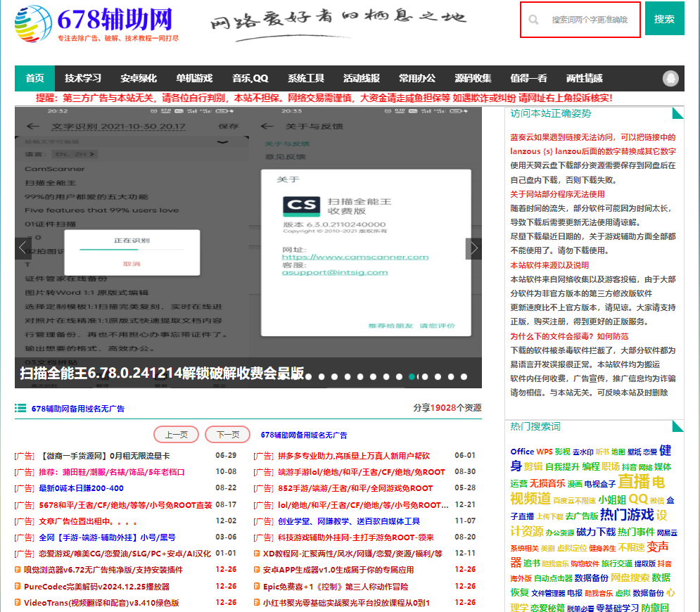This screenshot has width=700, height=612.
Task: Click the green 搜索 button
Action: pyautogui.click(x=664, y=19)
